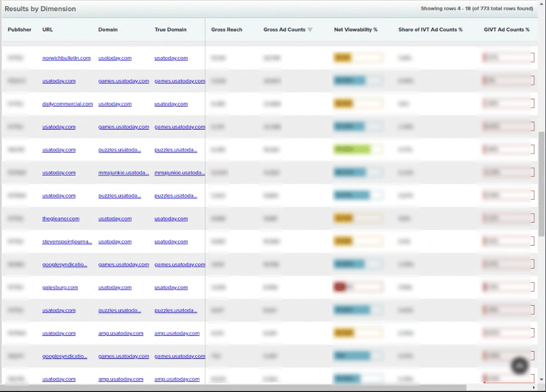Sort by the URL column header
This screenshot has width=546, height=392.
coord(48,30)
